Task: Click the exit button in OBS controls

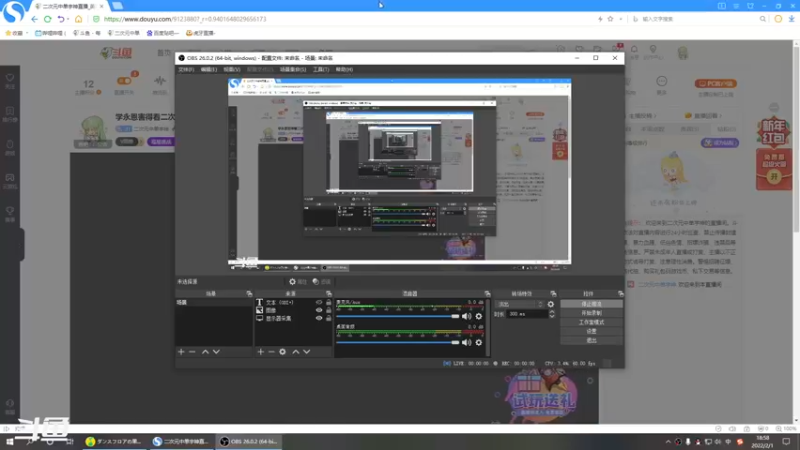Action: click(x=591, y=340)
